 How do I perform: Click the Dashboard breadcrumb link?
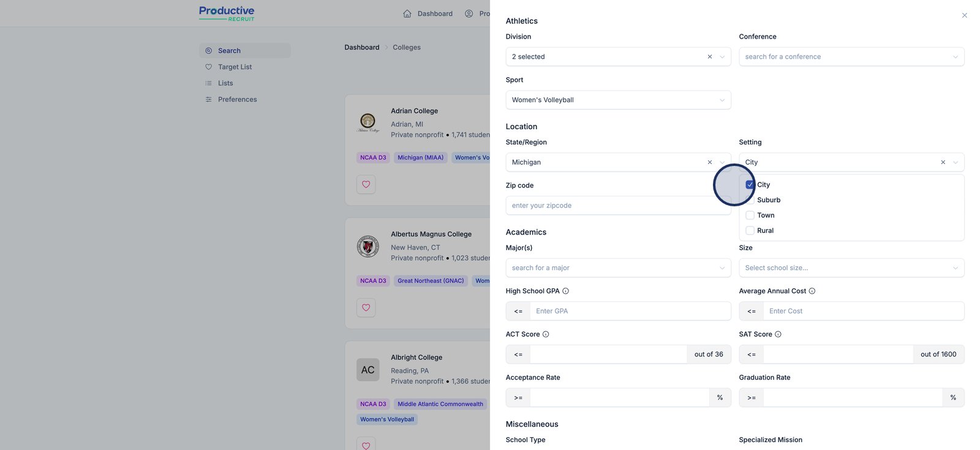[361, 47]
